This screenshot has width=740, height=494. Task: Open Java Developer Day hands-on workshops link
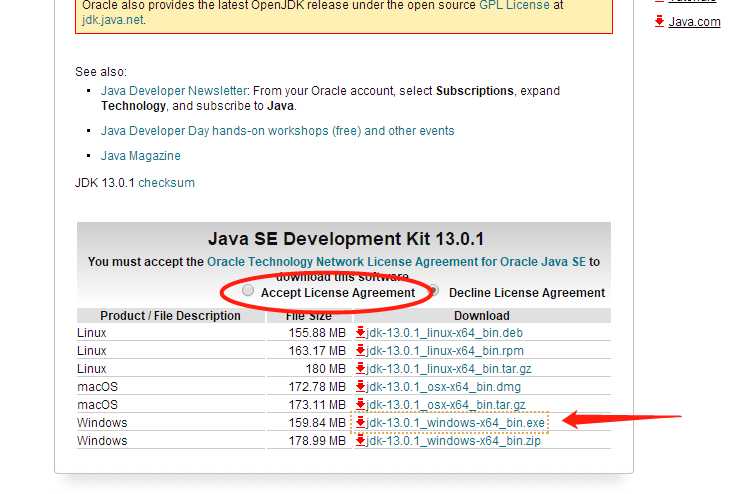click(278, 131)
